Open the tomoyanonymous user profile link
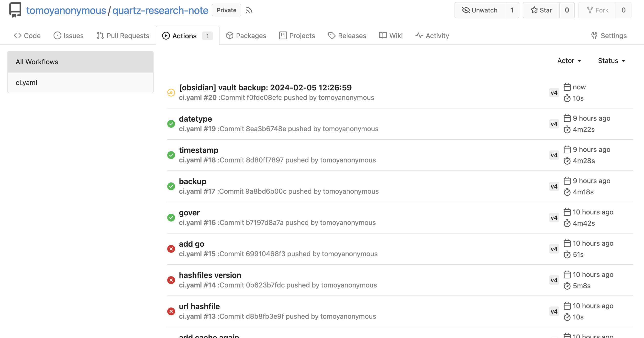The height and width of the screenshot is (338, 644). [66, 10]
